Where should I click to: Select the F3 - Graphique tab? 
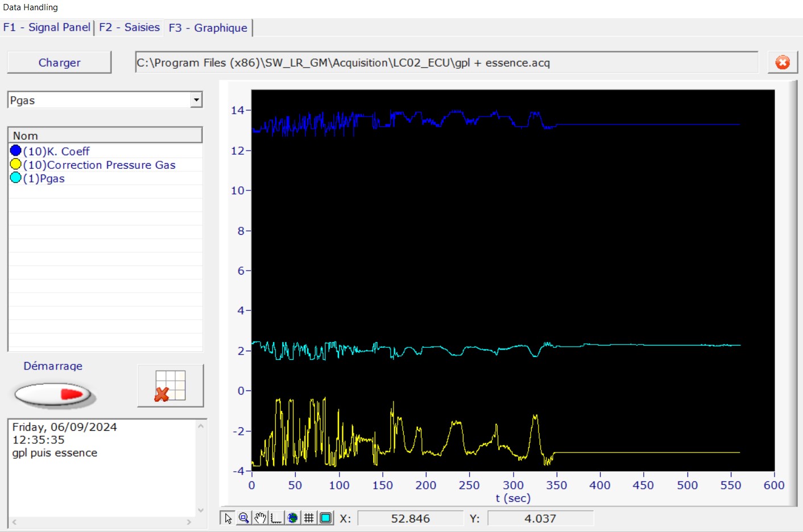pos(208,28)
